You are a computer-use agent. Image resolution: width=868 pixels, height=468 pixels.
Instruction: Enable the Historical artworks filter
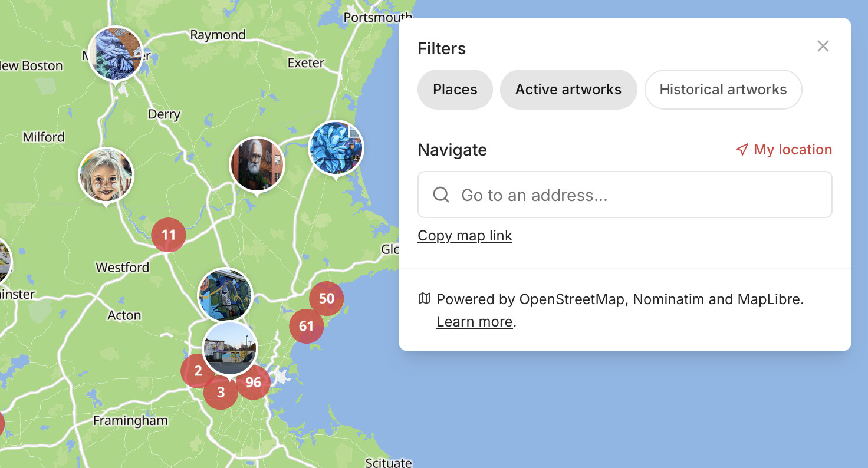coord(723,90)
